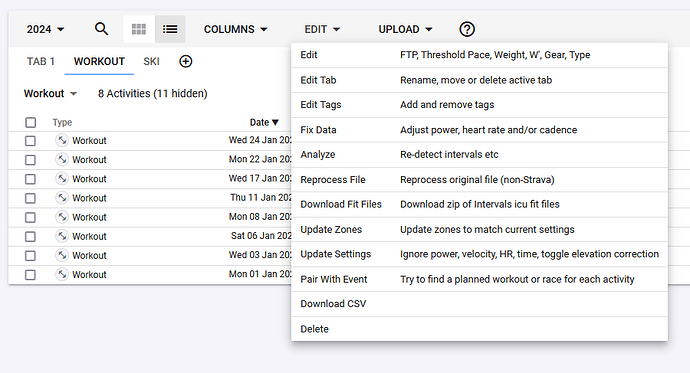This screenshot has height=373, width=690.
Task: Open the COLUMNS dropdown
Action: (235, 29)
